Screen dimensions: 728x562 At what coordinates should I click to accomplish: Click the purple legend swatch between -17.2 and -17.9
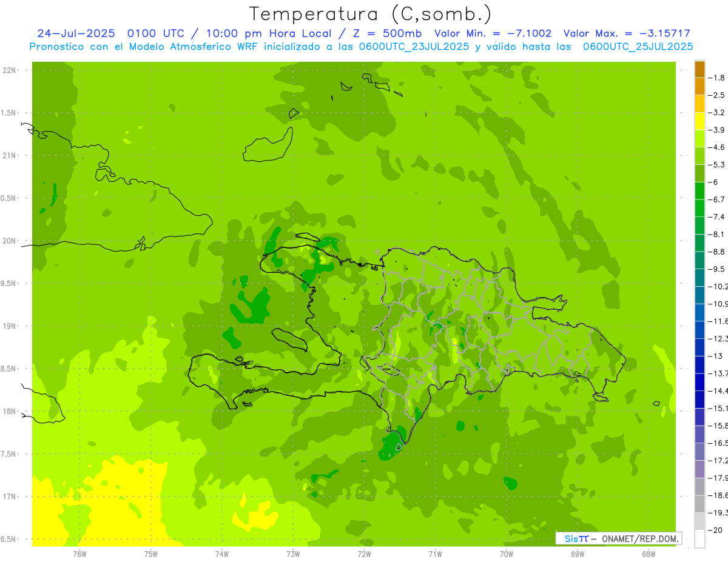699,469
